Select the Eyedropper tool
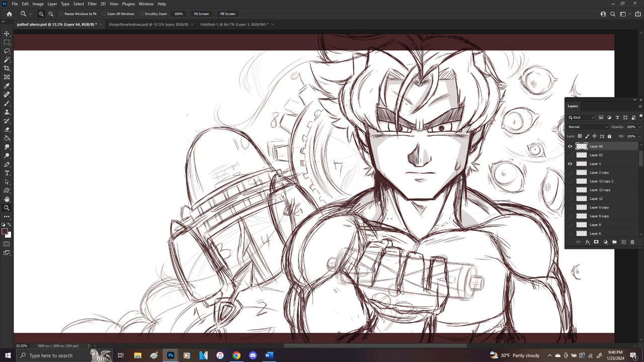 pos(7,86)
